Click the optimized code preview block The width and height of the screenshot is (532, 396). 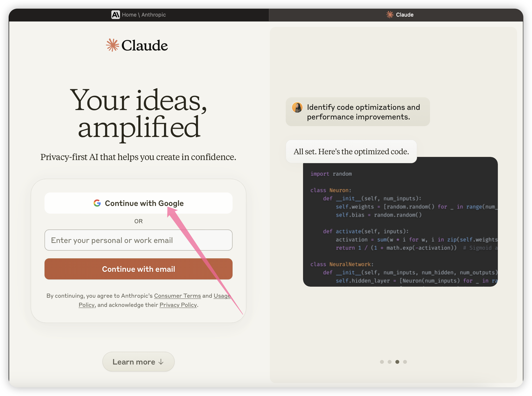pos(400,222)
